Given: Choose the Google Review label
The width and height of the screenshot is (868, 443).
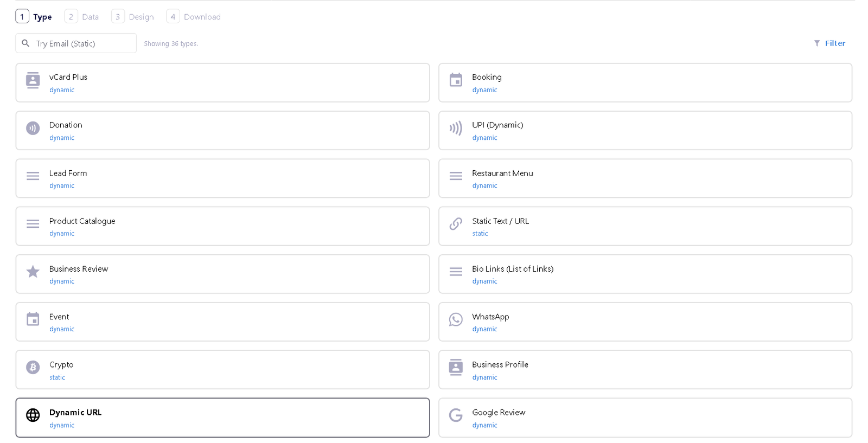Looking at the screenshot, I should click(x=499, y=412).
